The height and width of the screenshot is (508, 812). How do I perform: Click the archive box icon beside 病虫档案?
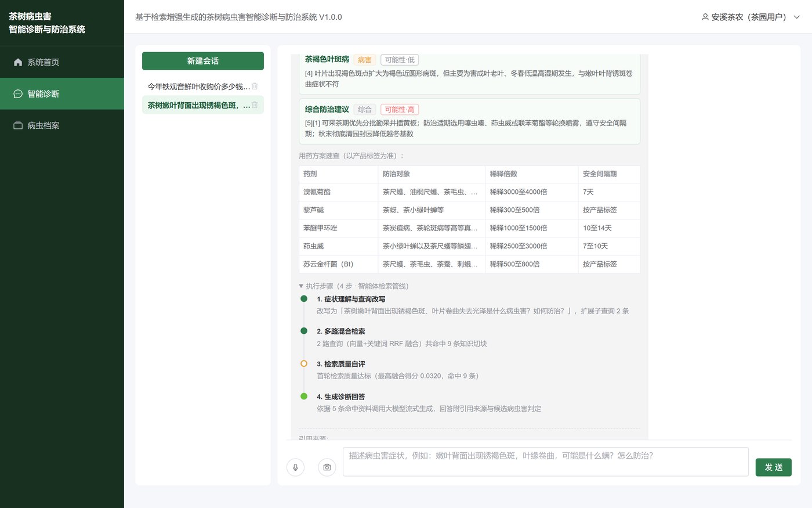(x=18, y=125)
